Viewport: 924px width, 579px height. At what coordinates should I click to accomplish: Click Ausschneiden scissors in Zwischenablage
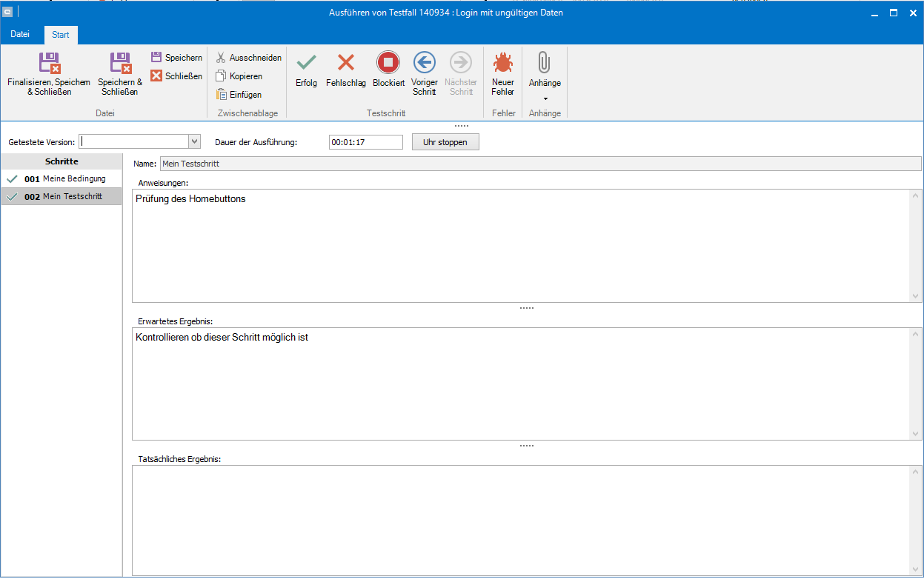pyautogui.click(x=221, y=58)
